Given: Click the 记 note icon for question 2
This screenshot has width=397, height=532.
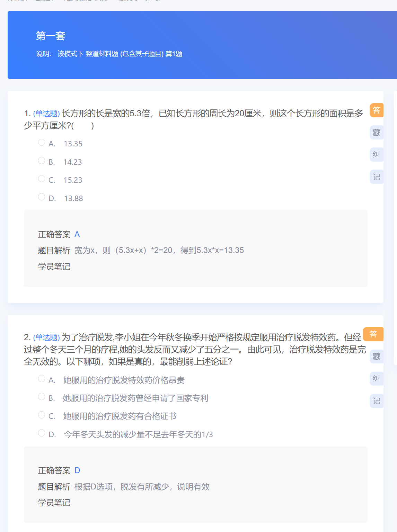Looking at the screenshot, I should pos(376,401).
